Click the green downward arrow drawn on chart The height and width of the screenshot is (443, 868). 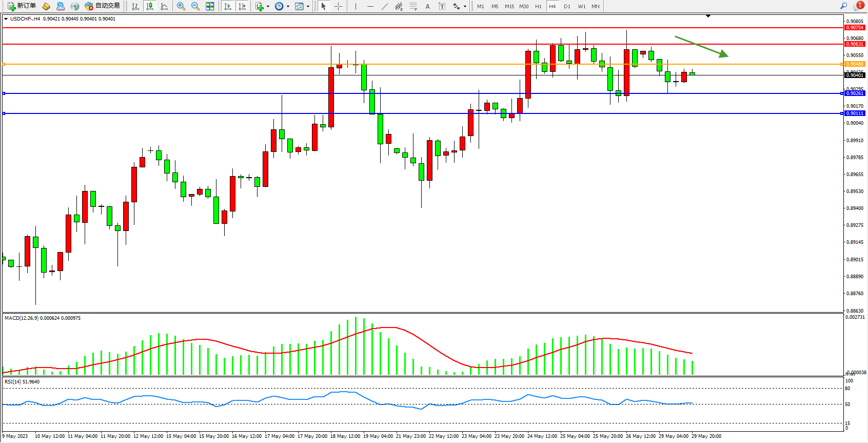pyautogui.click(x=701, y=46)
